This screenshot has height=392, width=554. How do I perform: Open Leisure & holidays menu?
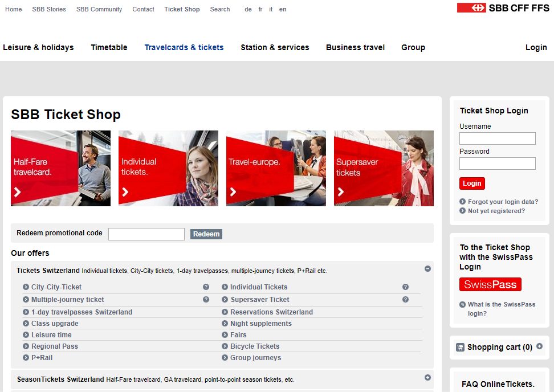click(38, 47)
